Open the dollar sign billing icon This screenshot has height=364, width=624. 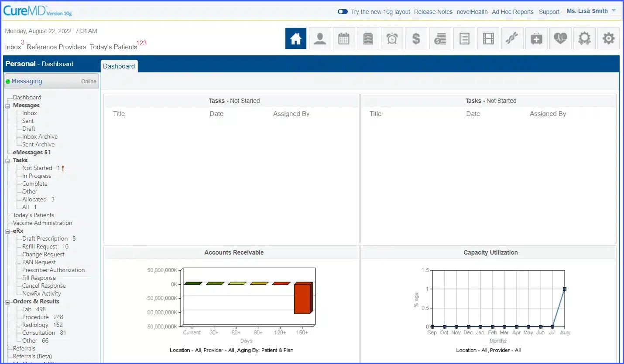416,38
